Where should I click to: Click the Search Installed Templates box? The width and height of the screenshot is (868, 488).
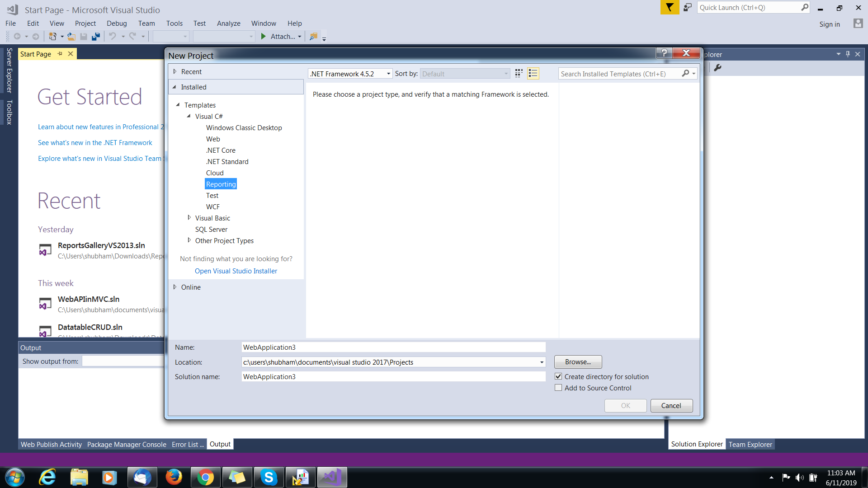pyautogui.click(x=620, y=74)
